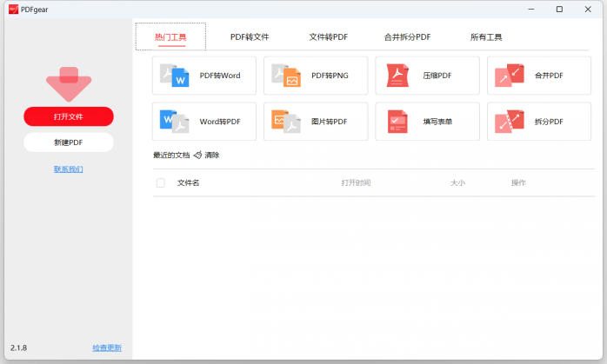The image size is (607, 364).
Task: Open the 合并PDF tool label
Action: click(549, 76)
